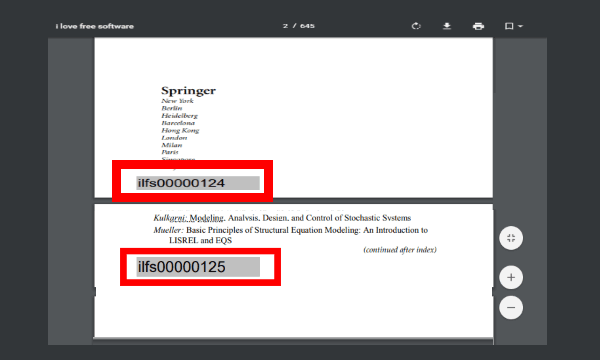
Task: Click the 'Berlin' city line
Action: [172, 108]
